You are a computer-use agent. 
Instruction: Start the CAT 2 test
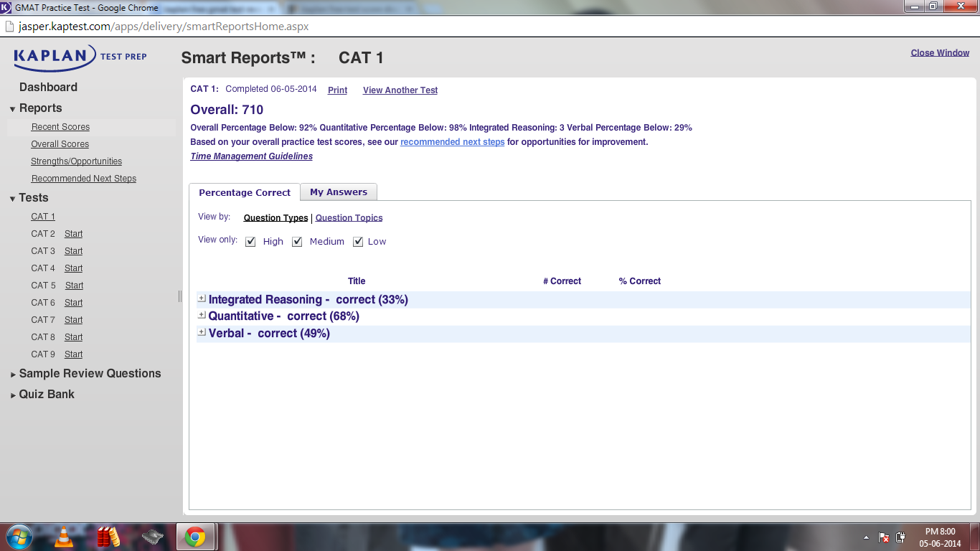tap(73, 234)
